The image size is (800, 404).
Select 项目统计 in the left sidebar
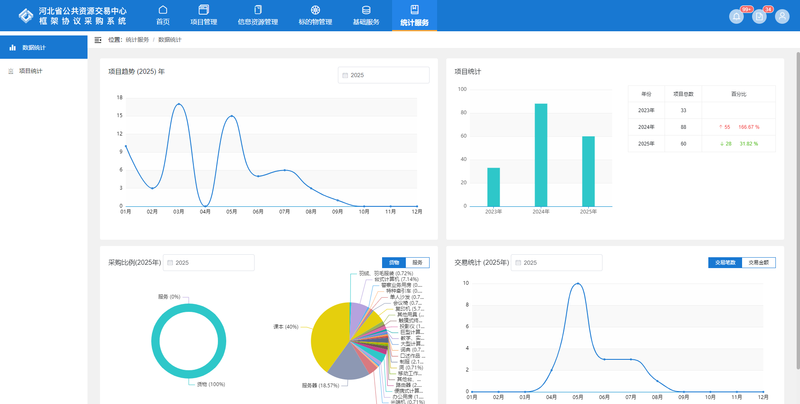(31, 71)
